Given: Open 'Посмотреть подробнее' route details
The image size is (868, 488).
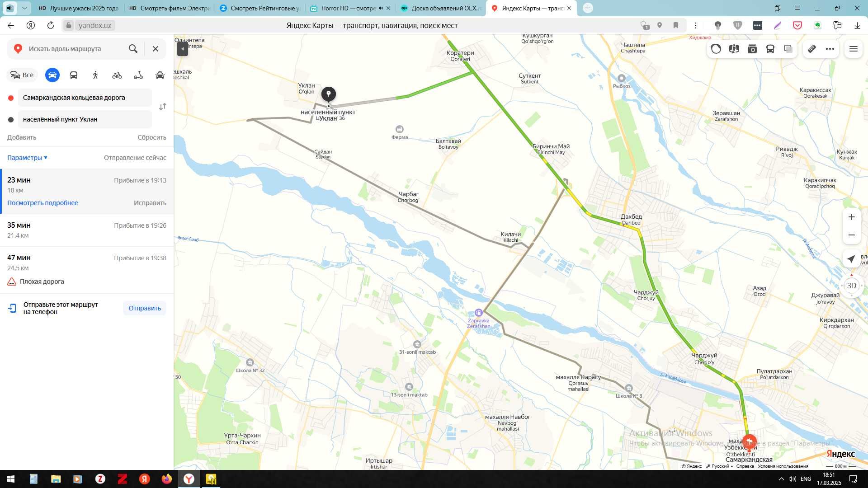Looking at the screenshot, I should [x=42, y=203].
